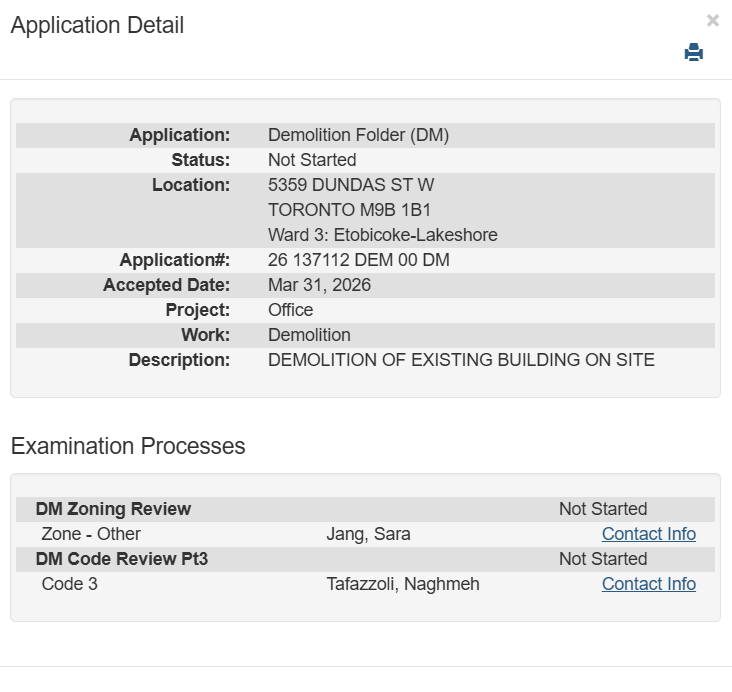The width and height of the screenshot is (732, 692).
Task: Click the 'Application Detail' title
Action: pos(97,25)
